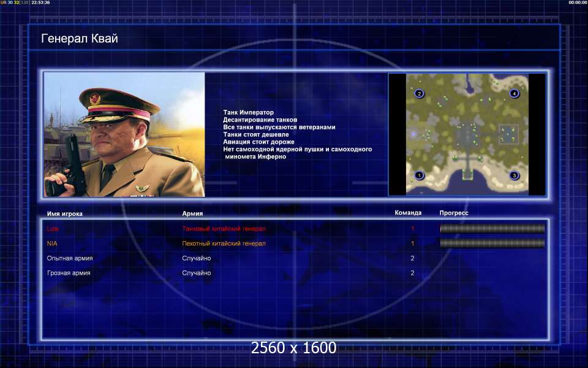
Task: Click "Случайно" army for Грозная армия
Action: (197, 273)
